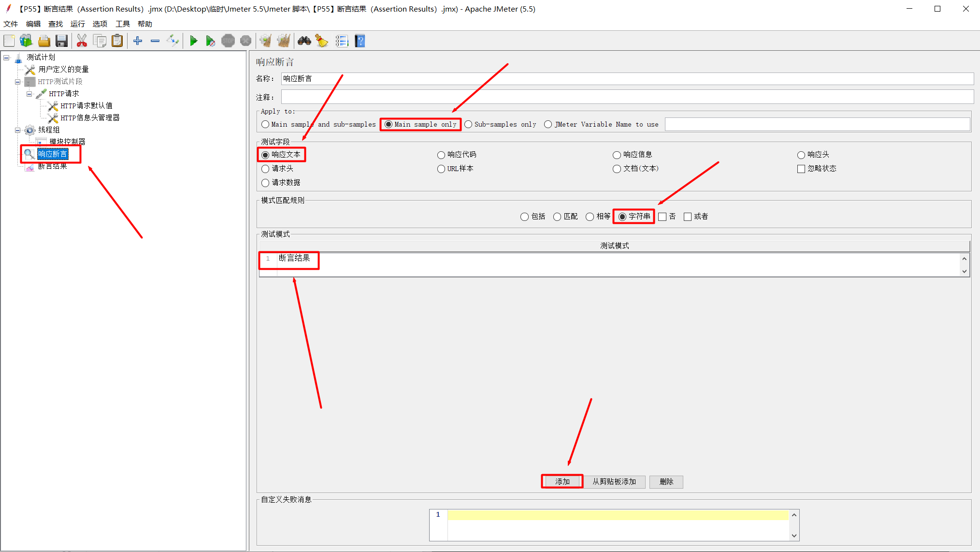
Task: Click the 断言结果 tree item
Action: [x=54, y=166]
